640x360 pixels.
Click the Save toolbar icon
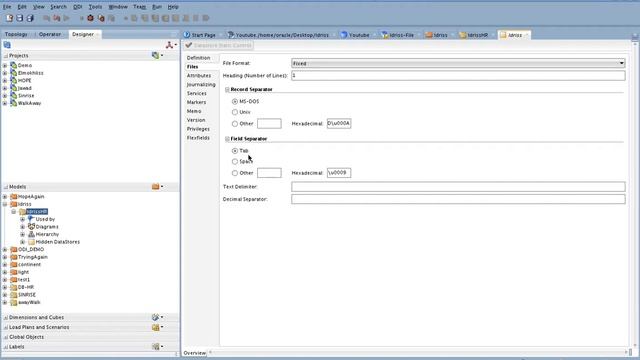click(19, 18)
